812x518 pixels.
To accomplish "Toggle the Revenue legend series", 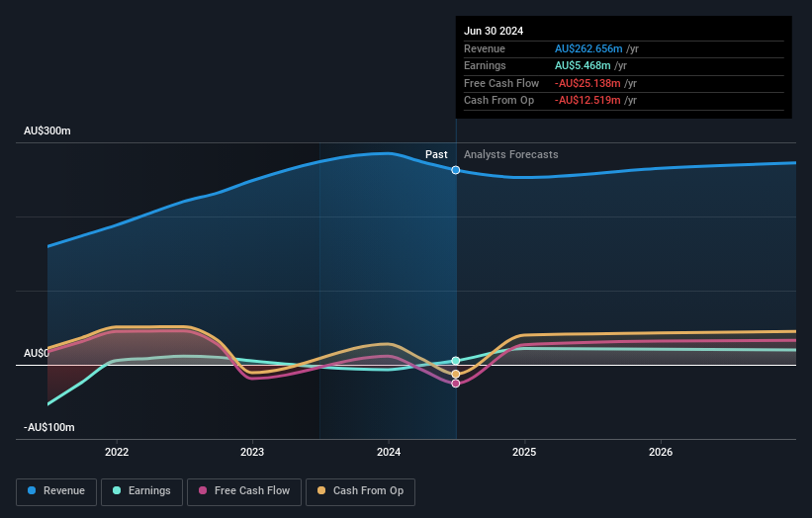I will (x=56, y=491).
